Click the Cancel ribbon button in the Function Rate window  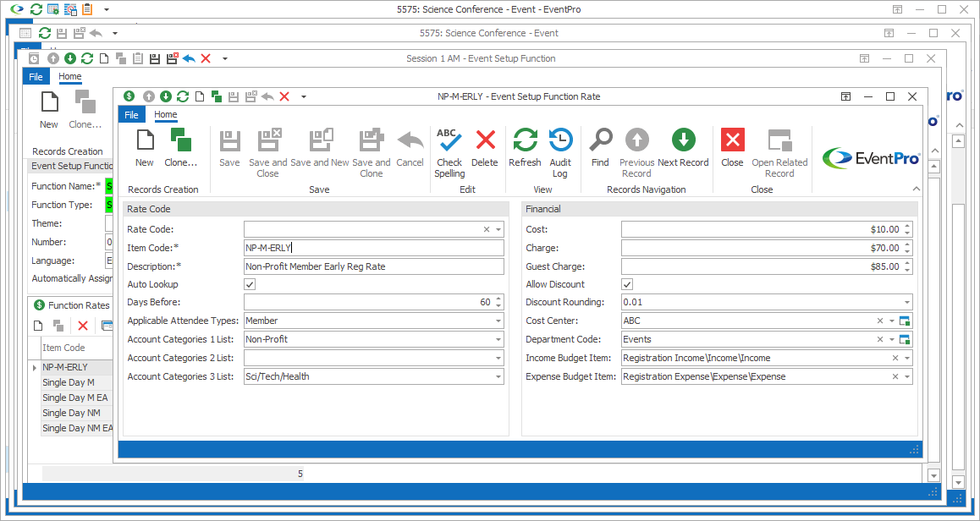pos(410,149)
